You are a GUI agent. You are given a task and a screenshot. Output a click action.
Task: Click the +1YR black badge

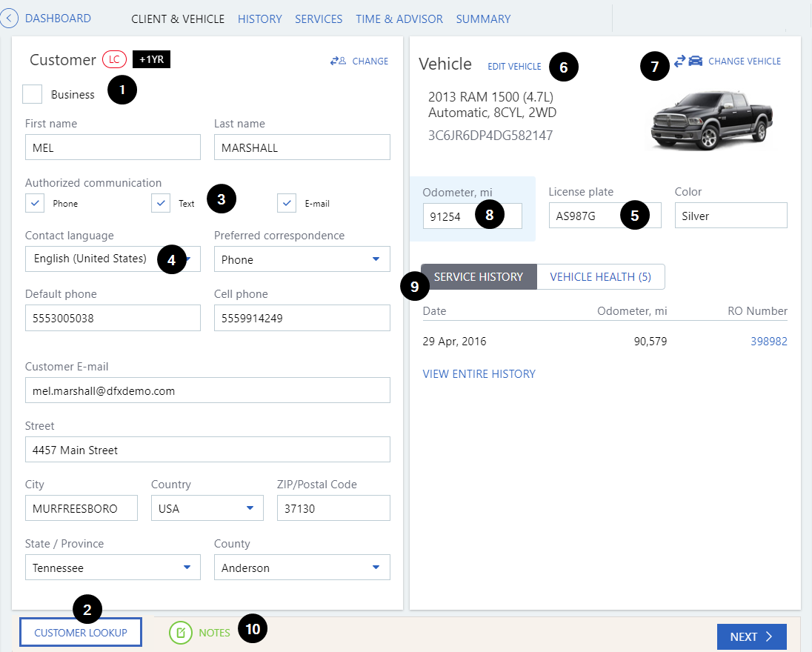coord(151,60)
